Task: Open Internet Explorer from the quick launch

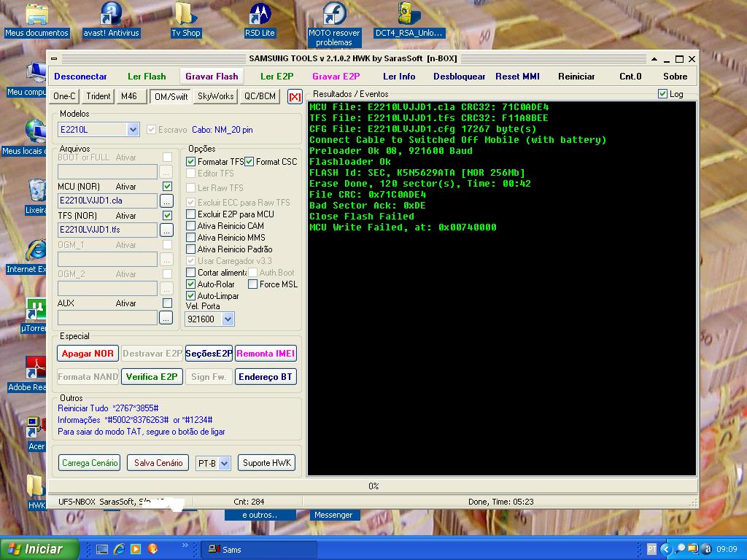Action: 119,549
